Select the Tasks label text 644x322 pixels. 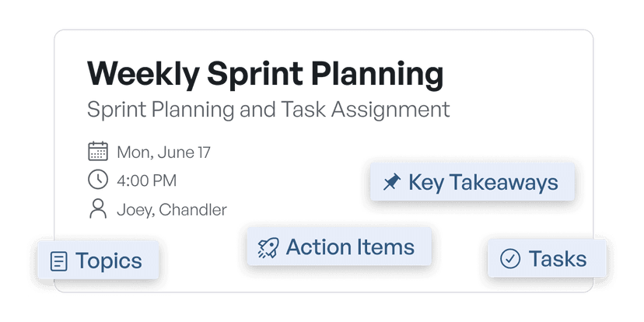(558, 259)
